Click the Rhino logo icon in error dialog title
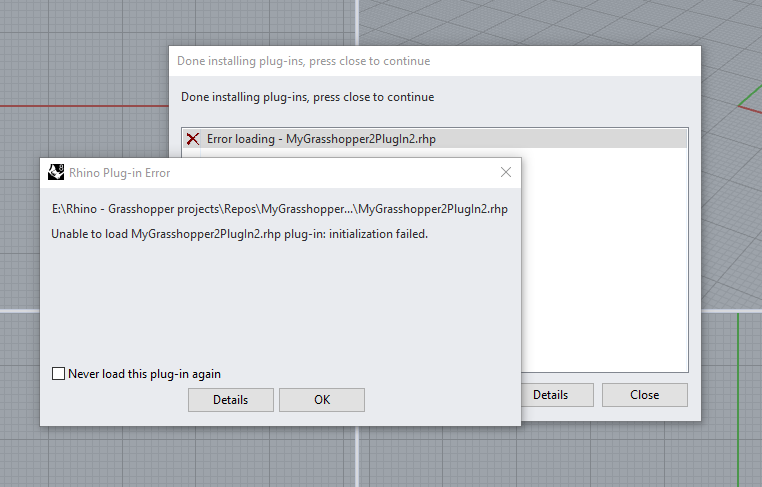This screenshot has width=762, height=487. tap(56, 172)
